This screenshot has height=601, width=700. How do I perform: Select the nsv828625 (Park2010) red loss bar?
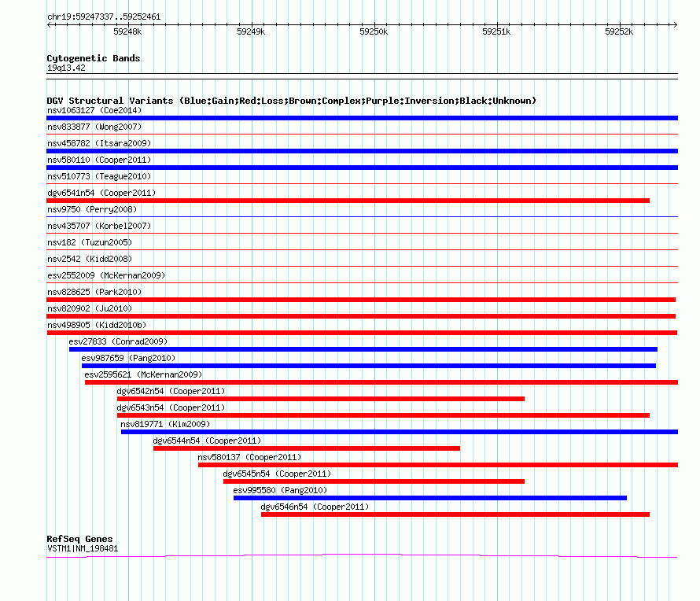coord(361,300)
